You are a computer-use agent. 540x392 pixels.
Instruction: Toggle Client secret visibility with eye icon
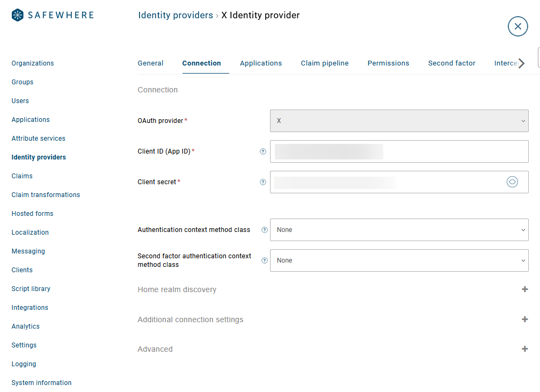point(512,182)
